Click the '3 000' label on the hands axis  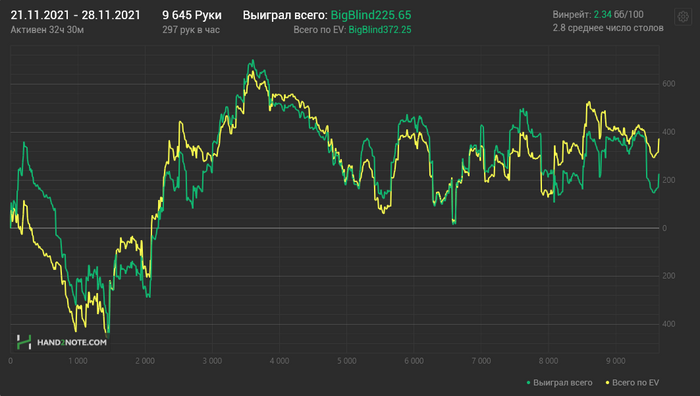pos(212,361)
